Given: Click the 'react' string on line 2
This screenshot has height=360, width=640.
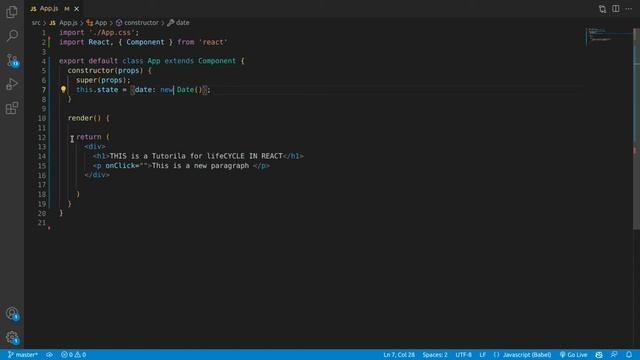Looking at the screenshot, I should (x=213, y=42).
